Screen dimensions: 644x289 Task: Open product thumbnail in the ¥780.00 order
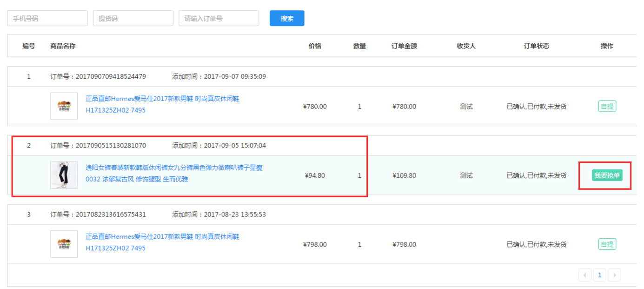64,106
